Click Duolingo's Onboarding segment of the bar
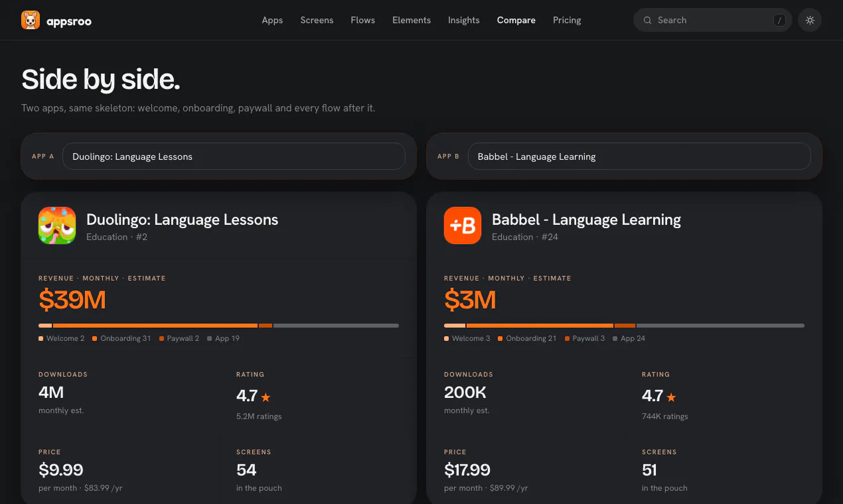 coord(155,326)
